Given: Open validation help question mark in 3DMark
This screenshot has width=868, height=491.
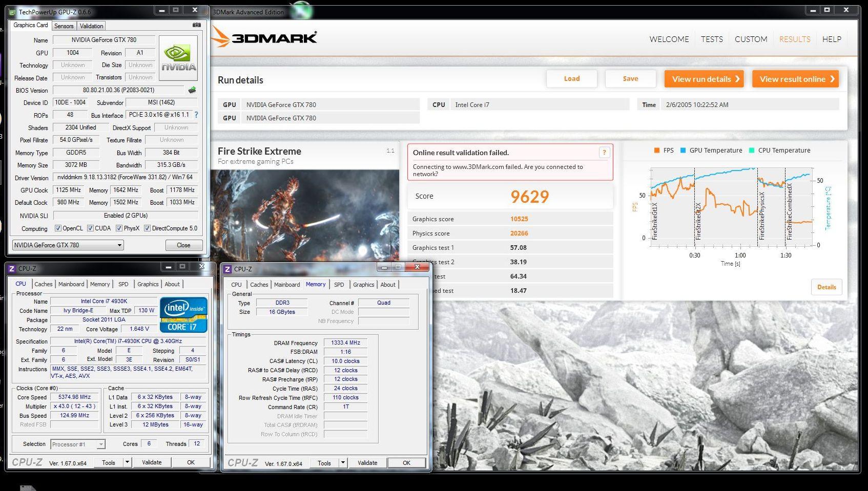Looking at the screenshot, I should pos(604,152).
